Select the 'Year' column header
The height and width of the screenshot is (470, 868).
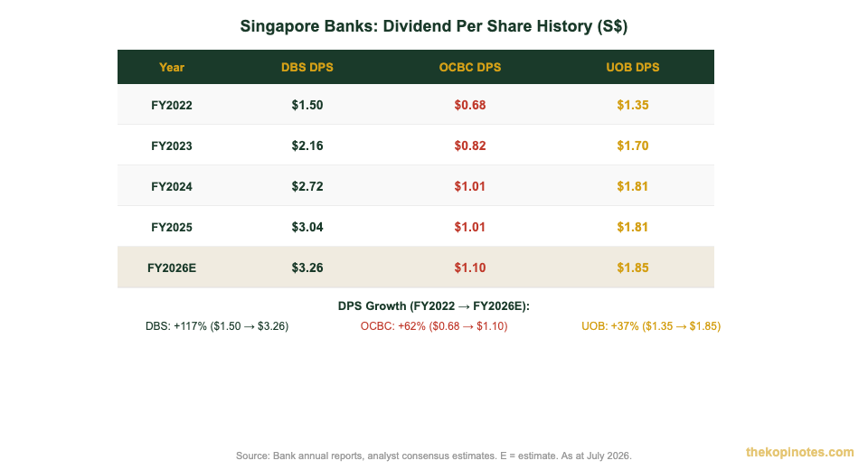pyautogui.click(x=172, y=67)
